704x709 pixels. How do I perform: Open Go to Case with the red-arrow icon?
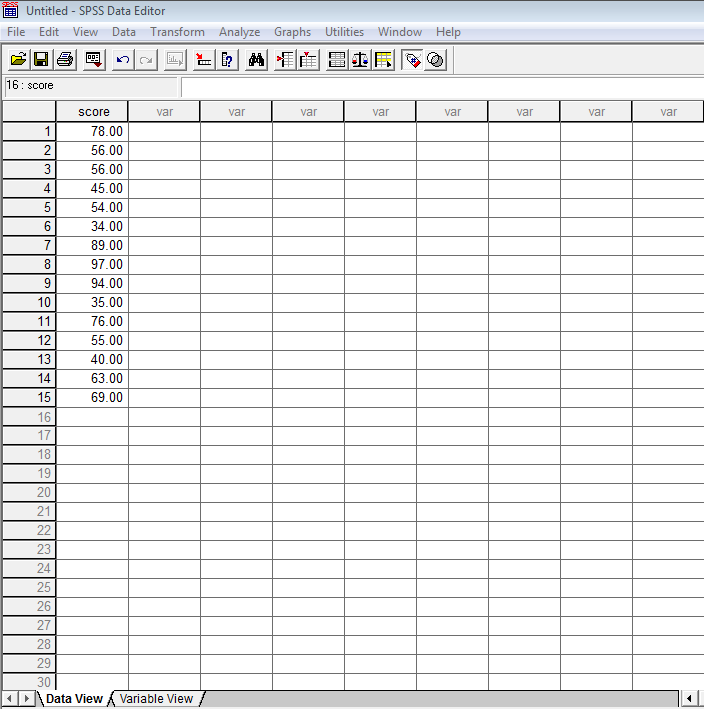tap(203, 60)
